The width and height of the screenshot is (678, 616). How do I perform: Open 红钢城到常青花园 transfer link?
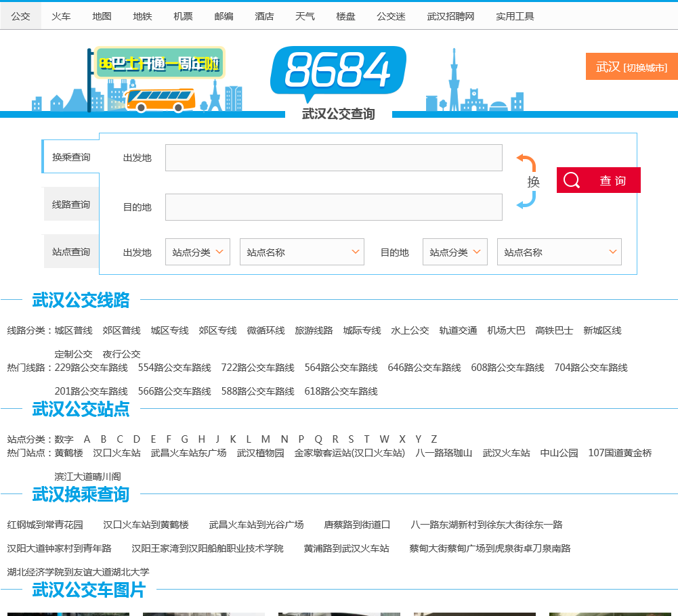point(45,525)
